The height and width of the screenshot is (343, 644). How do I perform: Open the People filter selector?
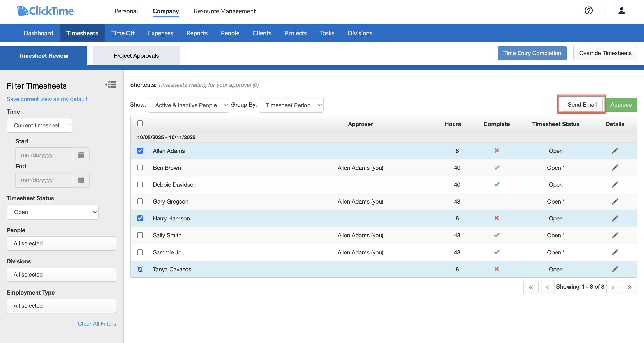[x=61, y=243]
